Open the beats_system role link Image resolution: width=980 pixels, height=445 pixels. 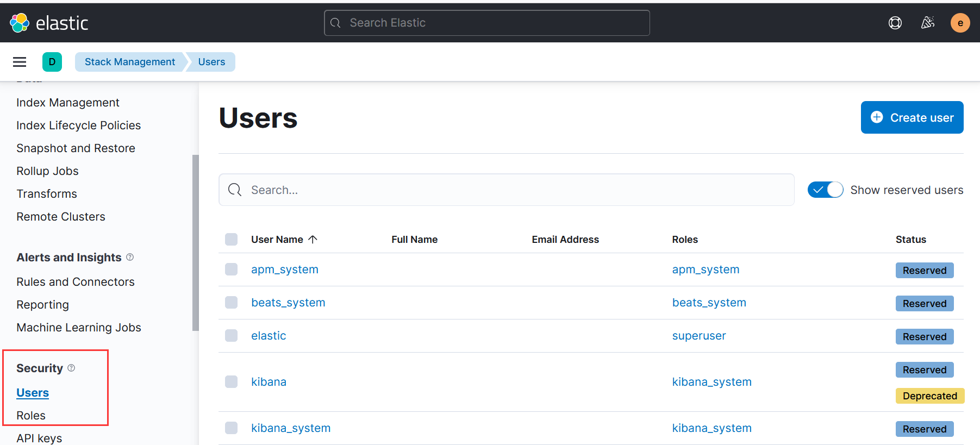click(x=709, y=303)
